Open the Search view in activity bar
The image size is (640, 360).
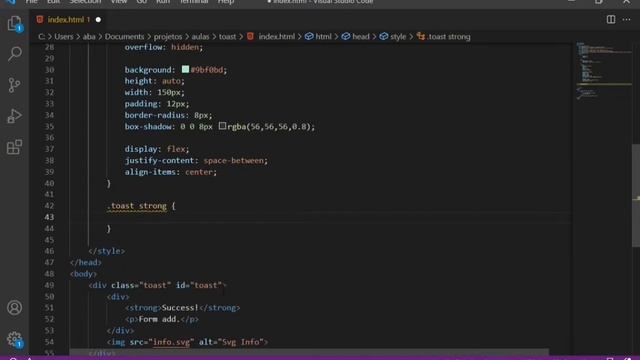[x=14, y=53]
